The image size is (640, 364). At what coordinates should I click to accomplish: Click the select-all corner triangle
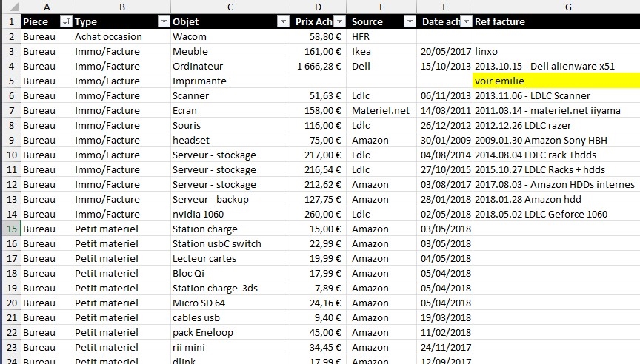tap(10, 7)
